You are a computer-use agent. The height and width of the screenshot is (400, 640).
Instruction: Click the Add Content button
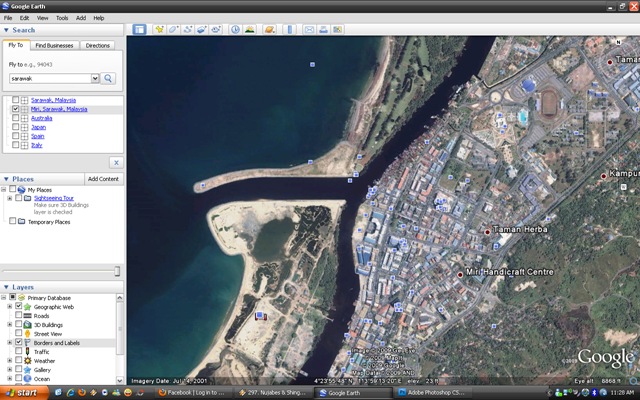(x=103, y=179)
